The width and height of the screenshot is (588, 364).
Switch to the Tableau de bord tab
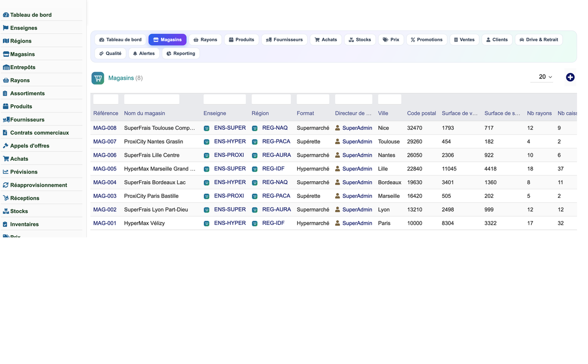pos(121,40)
